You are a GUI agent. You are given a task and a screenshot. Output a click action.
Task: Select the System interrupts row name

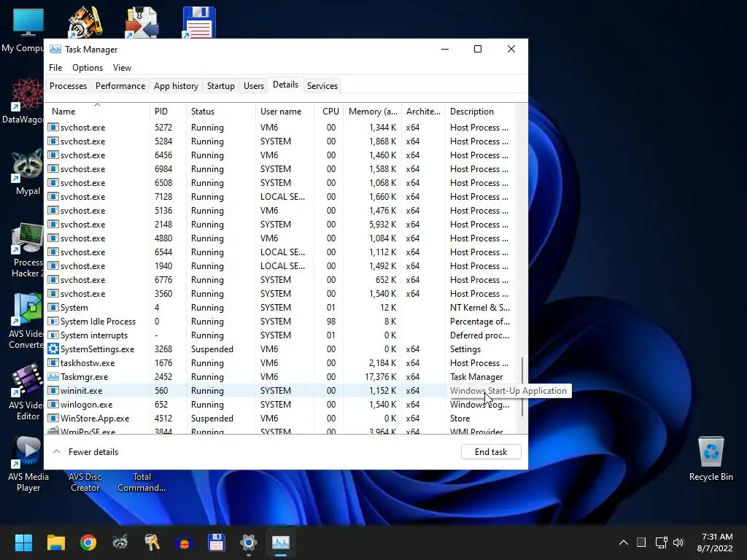coord(94,335)
